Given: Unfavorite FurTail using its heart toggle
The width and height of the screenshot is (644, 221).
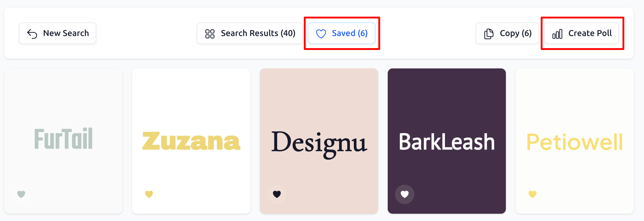Looking at the screenshot, I should 21,194.
